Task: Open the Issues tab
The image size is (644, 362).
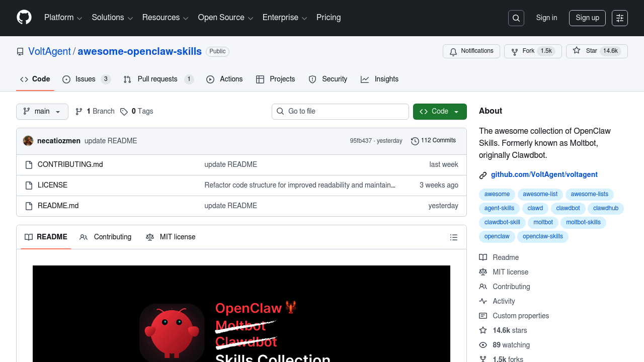Action: pos(86,79)
